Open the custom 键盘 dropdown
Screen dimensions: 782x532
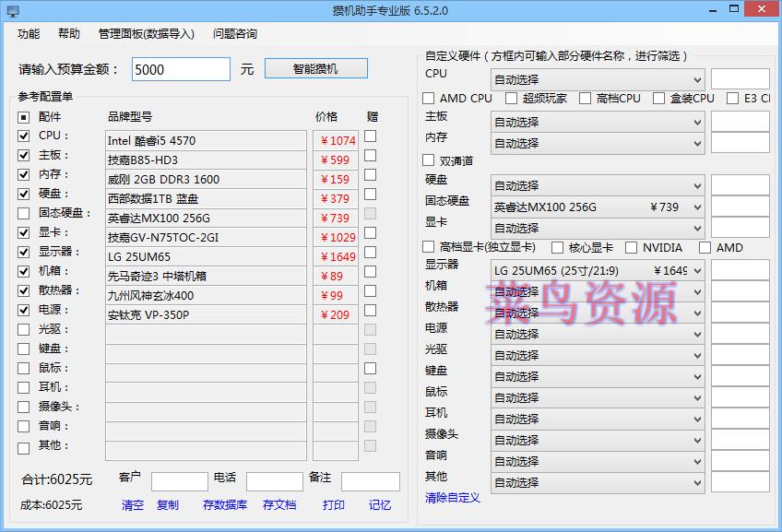coord(598,376)
